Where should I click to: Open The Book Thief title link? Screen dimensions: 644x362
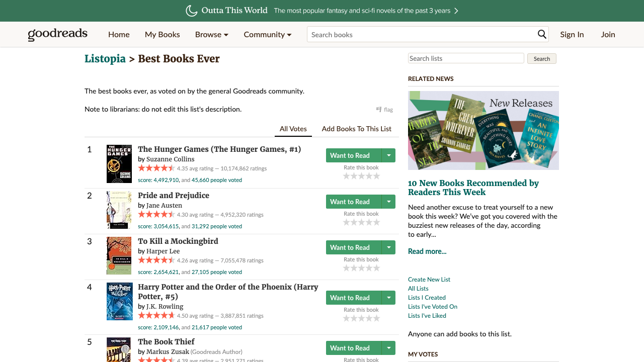166,341
